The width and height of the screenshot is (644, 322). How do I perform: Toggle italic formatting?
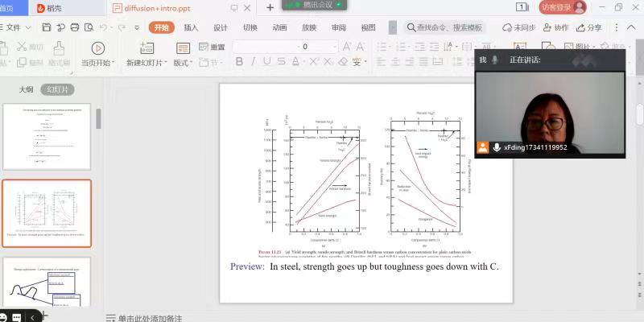click(x=254, y=62)
